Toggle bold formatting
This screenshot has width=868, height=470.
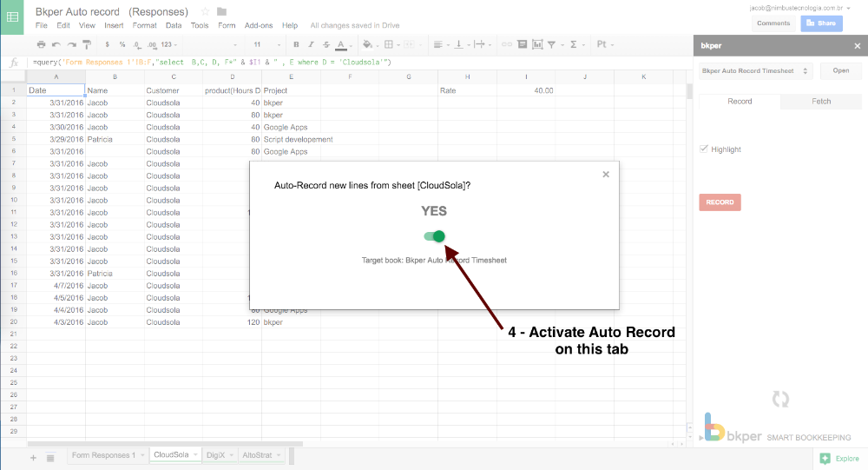pos(296,44)
